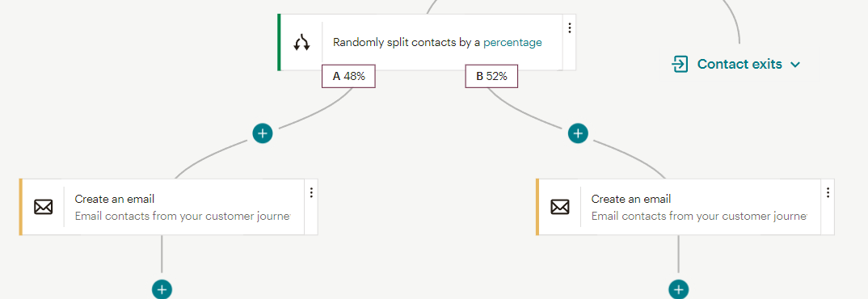868x299 pixels.
Task: Click the random split arrows icon
Action: coord(301,43)
